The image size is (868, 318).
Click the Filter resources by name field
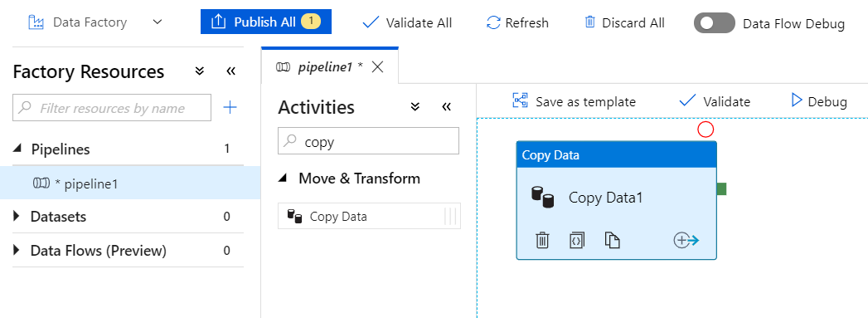(112, 107)
